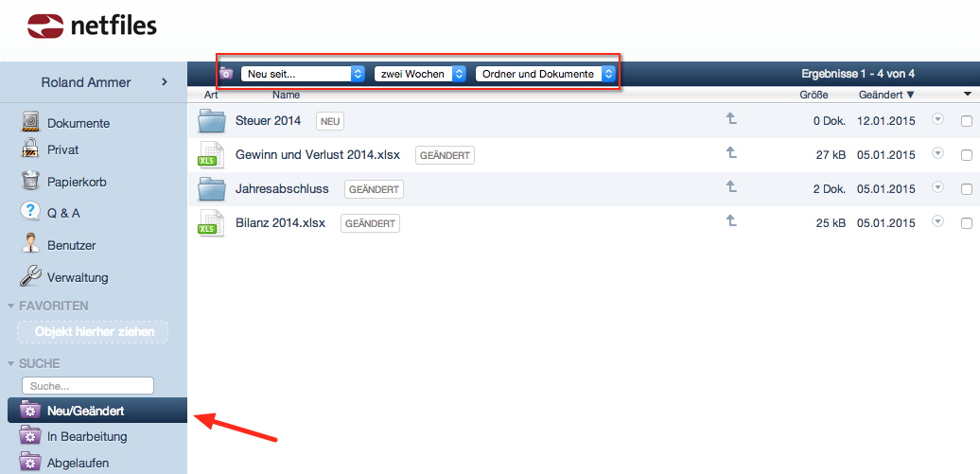The image size is (980, 474).
Task: Open the 'Neu seit...' dropdown
Action: pyautogui.click(x=303, y=74)
